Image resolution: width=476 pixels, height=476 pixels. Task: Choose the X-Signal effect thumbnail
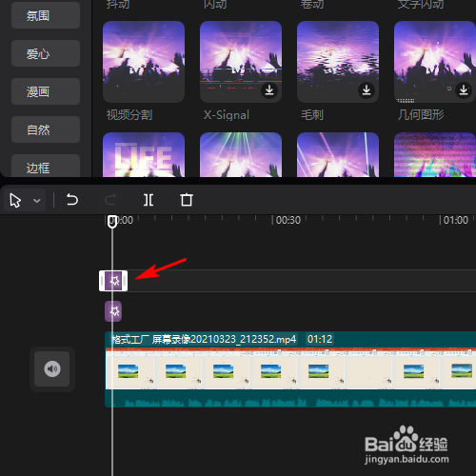241,62
